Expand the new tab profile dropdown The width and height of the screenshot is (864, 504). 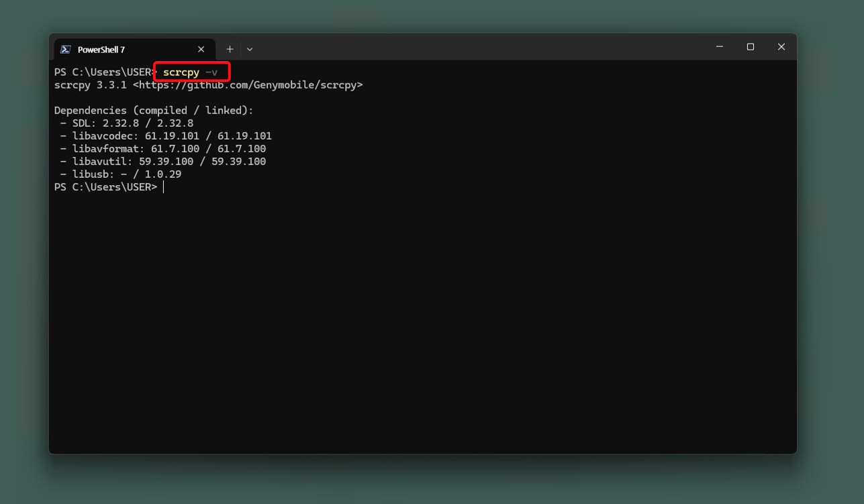click(x=250, y=49)
